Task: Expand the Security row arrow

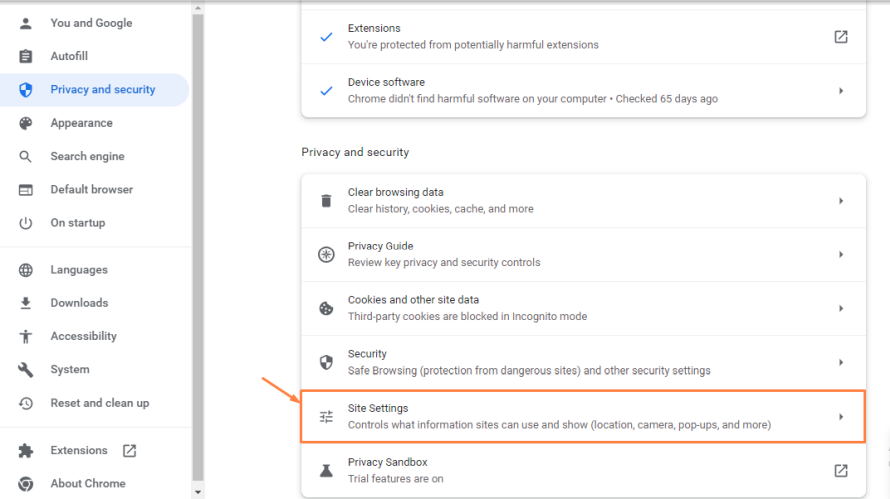Action: pos(841,362)
